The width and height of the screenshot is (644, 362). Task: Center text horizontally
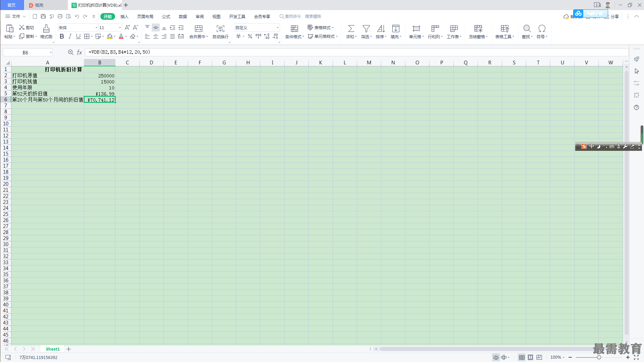pyautogui.click(x=156, y=37)
